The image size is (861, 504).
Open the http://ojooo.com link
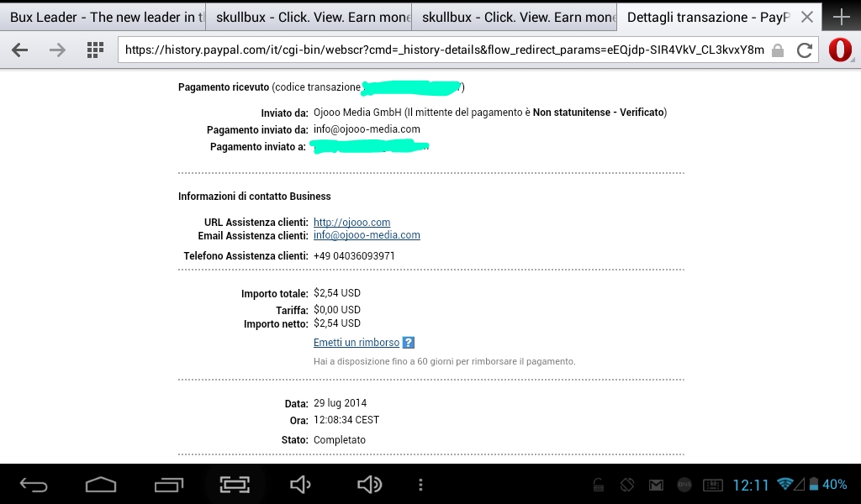[x=352, y=222]
